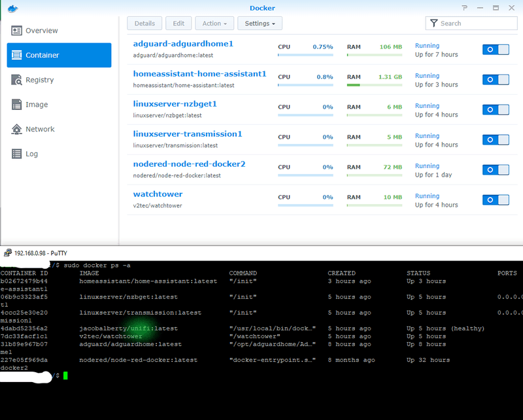523x420 pixels.
Task: Click 'jacobalberty/unifi:latest' in PuTTY terminal
Action: tap(128, 328)
